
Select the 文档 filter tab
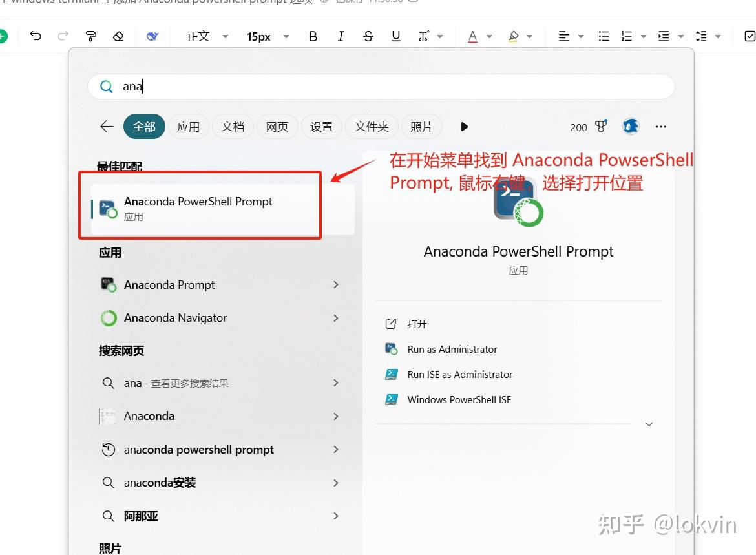click(x=233, y=126)
